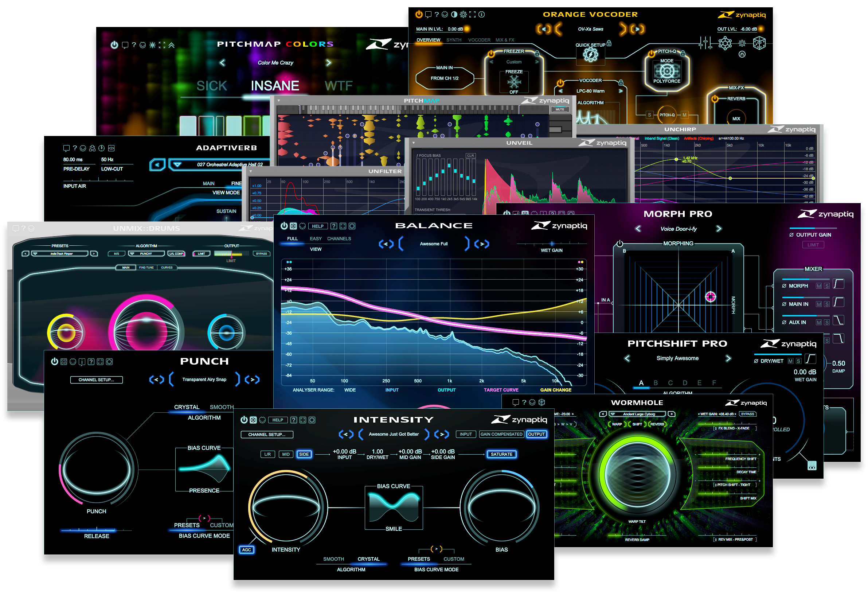Click HELP button in Balance toolbar
868x599 pixels.
coord(317,226)
